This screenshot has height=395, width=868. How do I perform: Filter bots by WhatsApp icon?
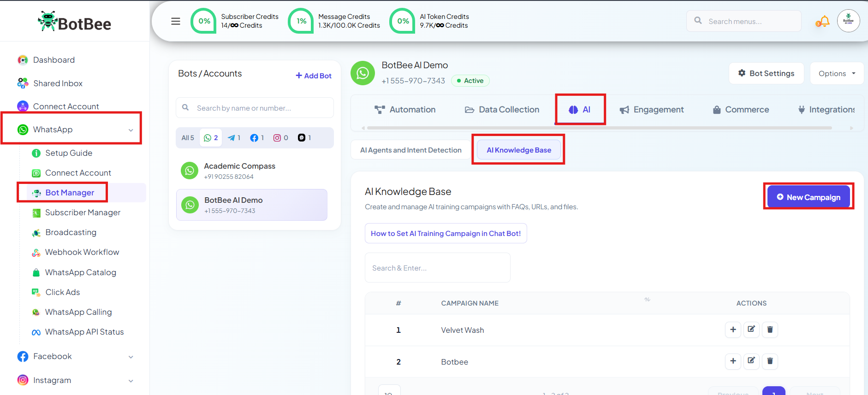[x=211, y=138]
